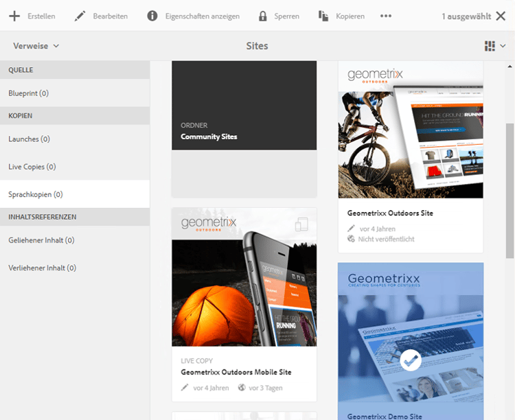Switch view using card-view grid icon
Screen dimensions: 515x420
tap(490, 46)
